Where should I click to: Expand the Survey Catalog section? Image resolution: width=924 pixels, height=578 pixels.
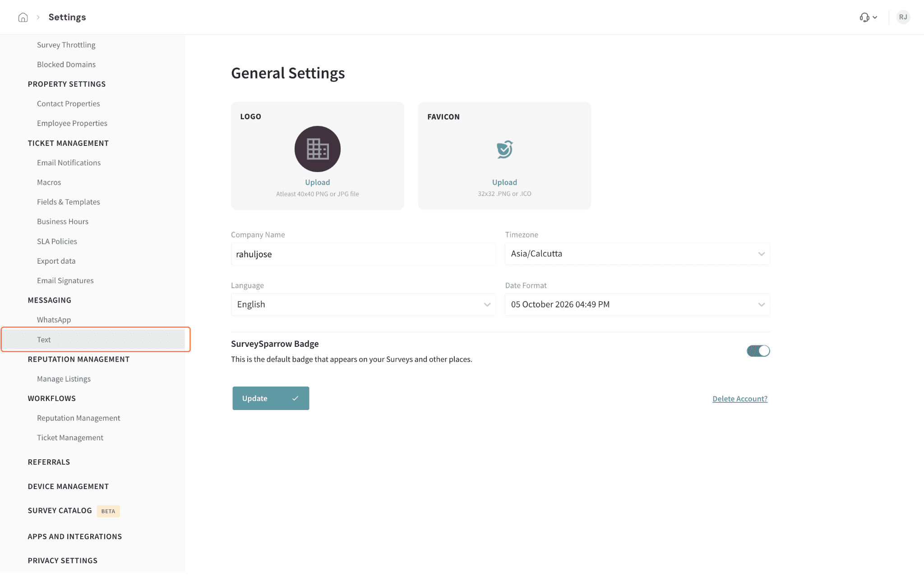60,511
